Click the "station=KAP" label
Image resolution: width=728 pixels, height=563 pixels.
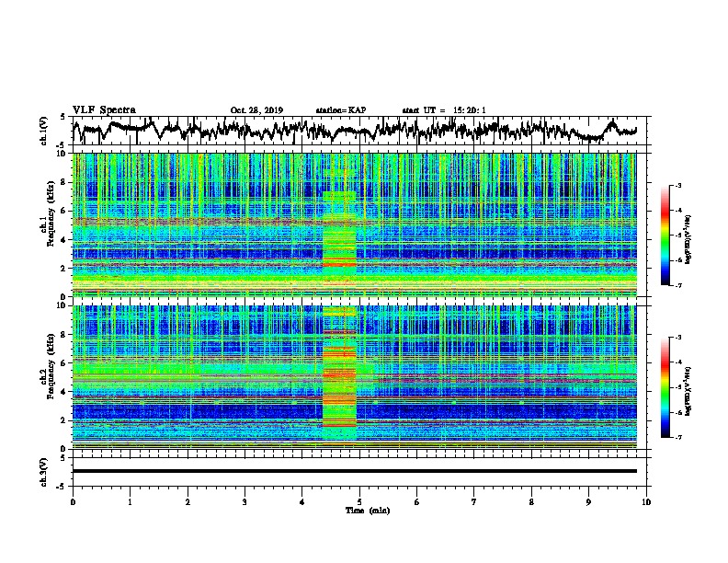pos(341,110)
